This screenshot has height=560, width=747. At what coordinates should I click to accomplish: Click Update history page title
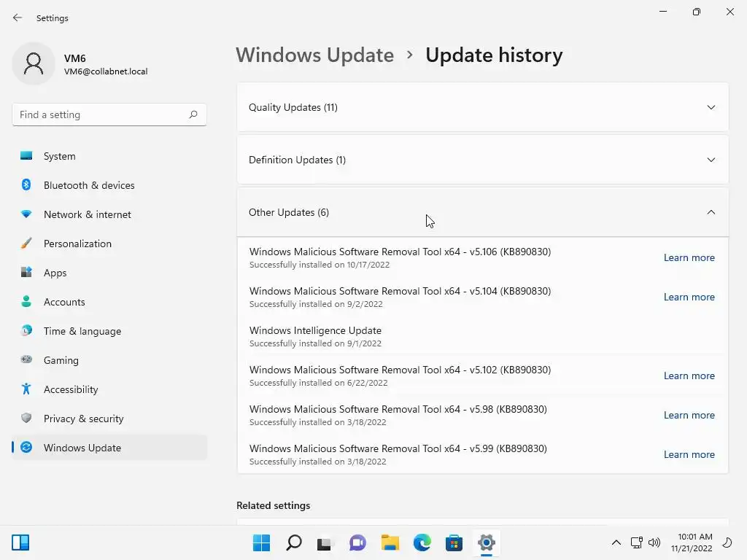(x=494, y=55)
